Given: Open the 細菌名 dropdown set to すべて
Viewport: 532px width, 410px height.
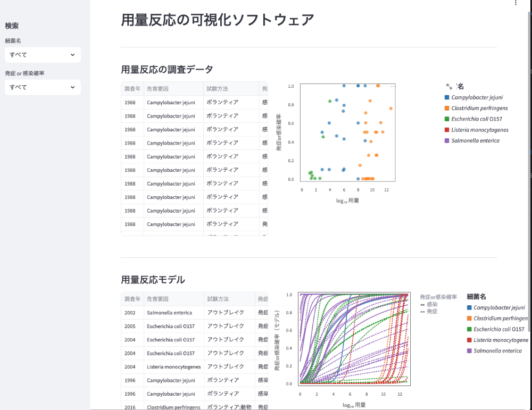Looking at the screenshot, I should (43, 55).
